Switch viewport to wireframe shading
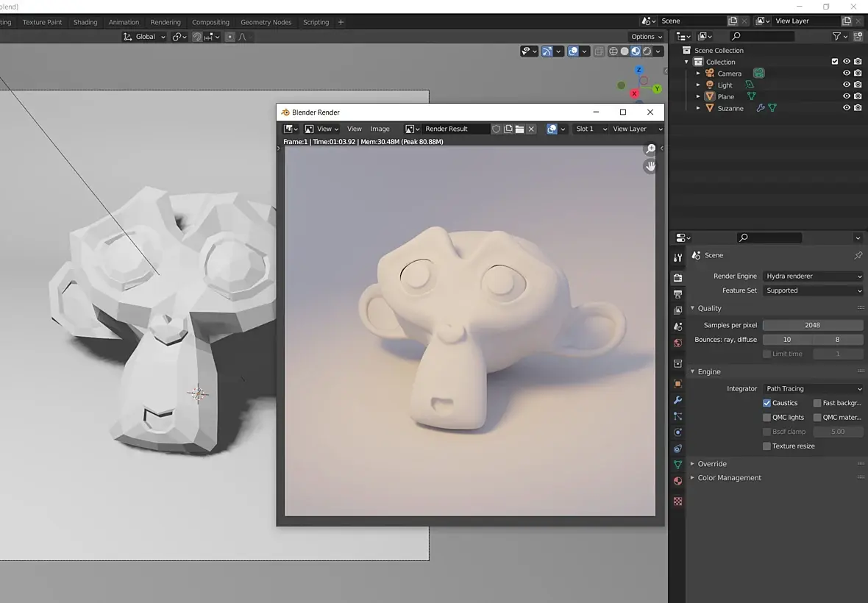 613,51
